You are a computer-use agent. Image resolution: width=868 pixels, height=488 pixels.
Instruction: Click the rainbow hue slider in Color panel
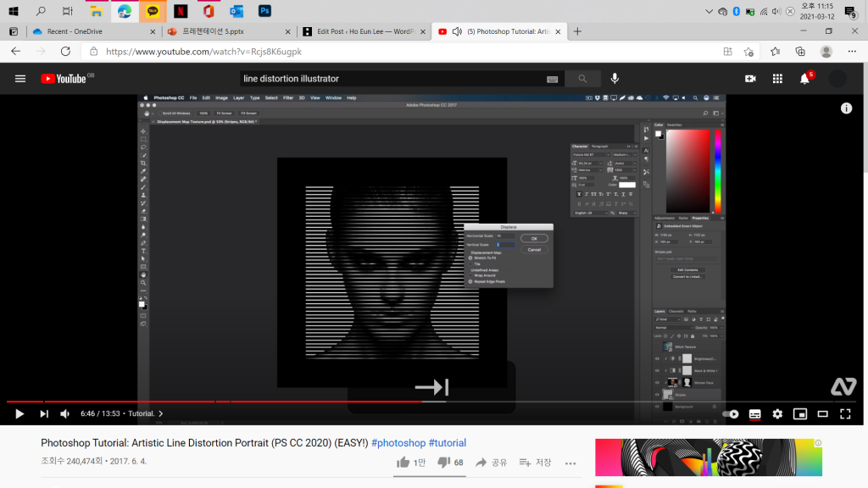point(717,171)
